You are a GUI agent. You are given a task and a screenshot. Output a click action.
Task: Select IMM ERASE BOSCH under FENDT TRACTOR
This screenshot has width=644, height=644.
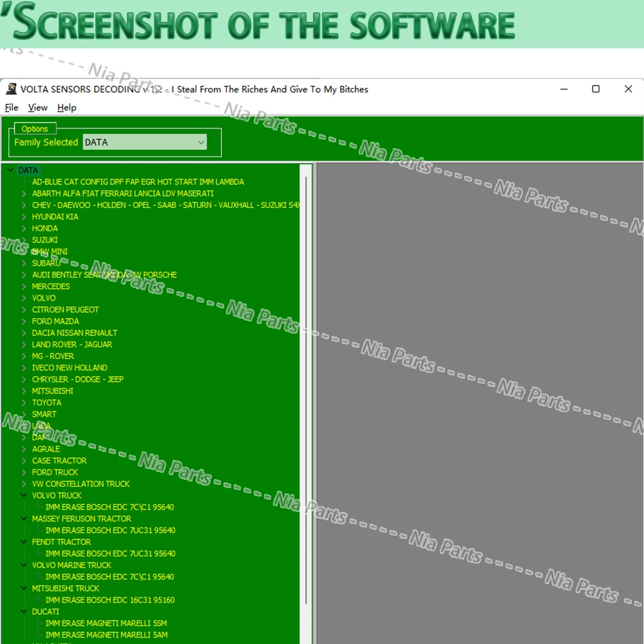click(x=111, y=554)
